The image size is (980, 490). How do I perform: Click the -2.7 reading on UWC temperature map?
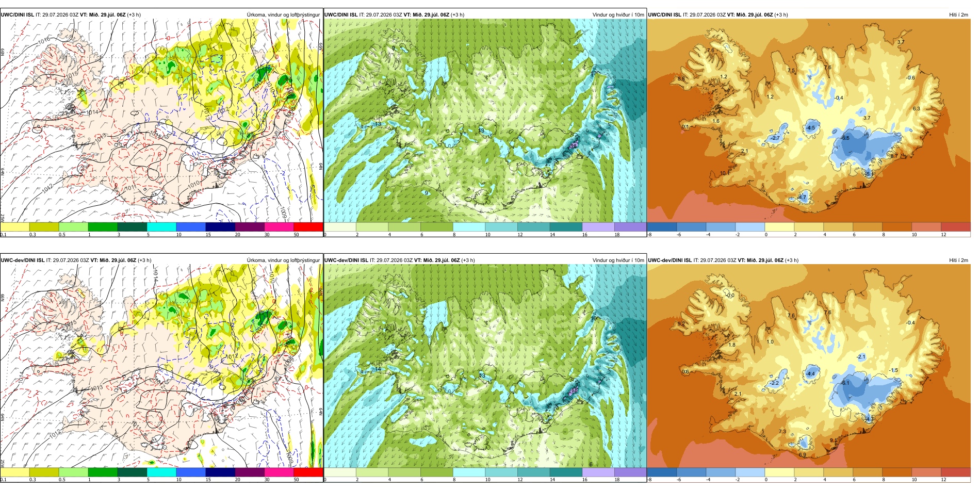[775, 138]
